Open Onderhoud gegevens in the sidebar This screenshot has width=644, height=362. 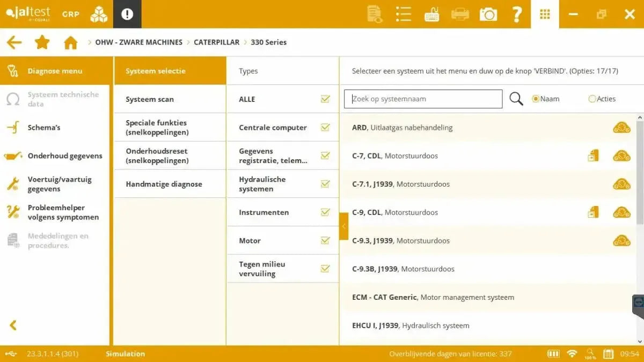pyautogui.click(x=65, y=156)
